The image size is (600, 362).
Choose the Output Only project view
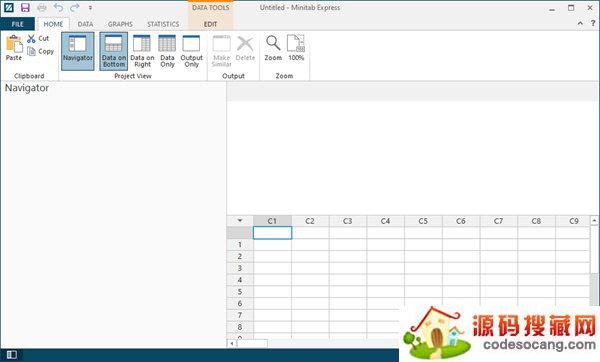[x=191, y=51]
